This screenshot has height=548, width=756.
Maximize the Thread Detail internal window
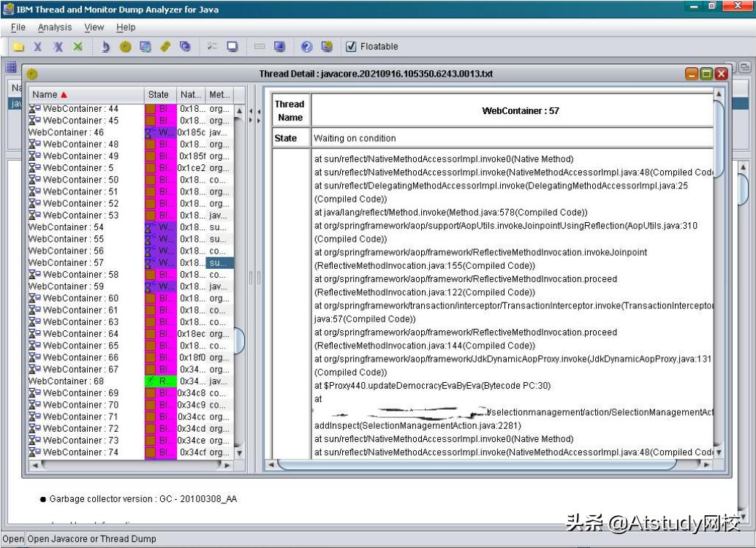[706, 74]
